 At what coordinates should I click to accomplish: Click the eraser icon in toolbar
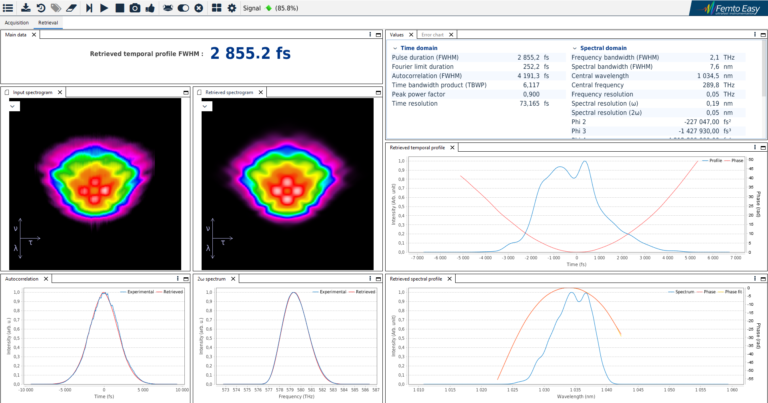click(71, 8)
